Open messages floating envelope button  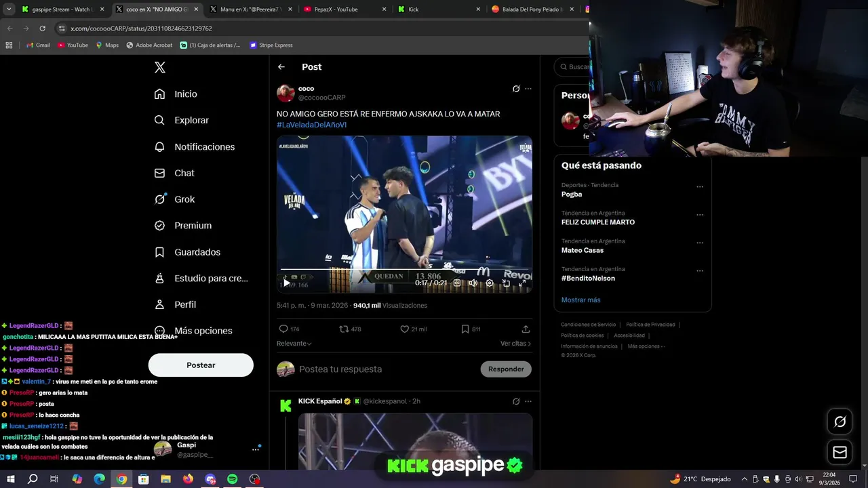tap(840, 452)
